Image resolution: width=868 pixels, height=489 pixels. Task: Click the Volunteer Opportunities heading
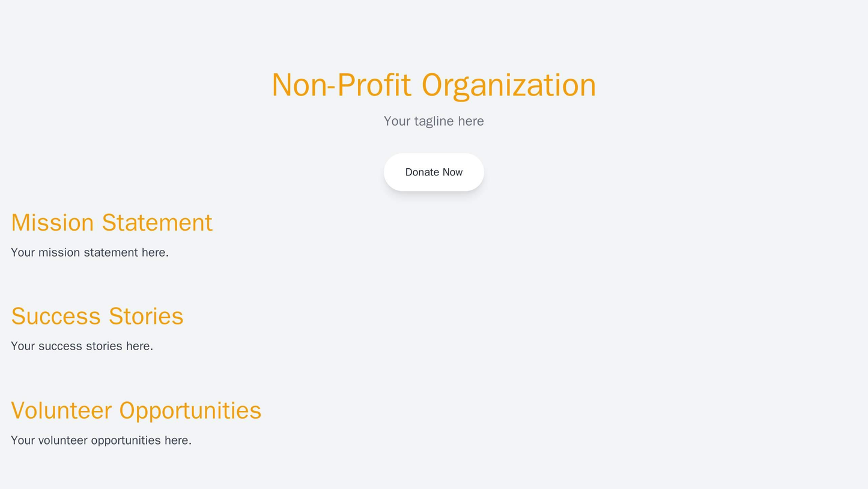tap(136, 411)
